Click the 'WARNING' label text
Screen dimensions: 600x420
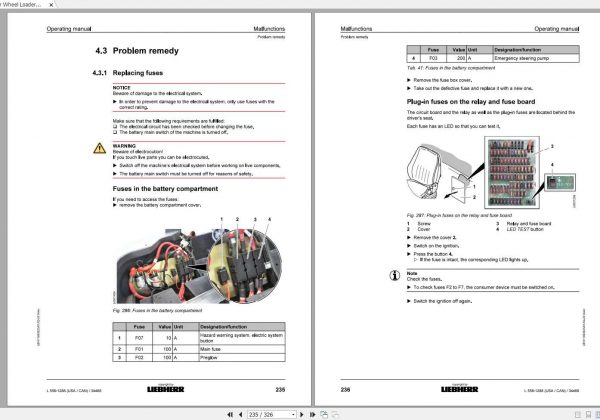[124, 146]
